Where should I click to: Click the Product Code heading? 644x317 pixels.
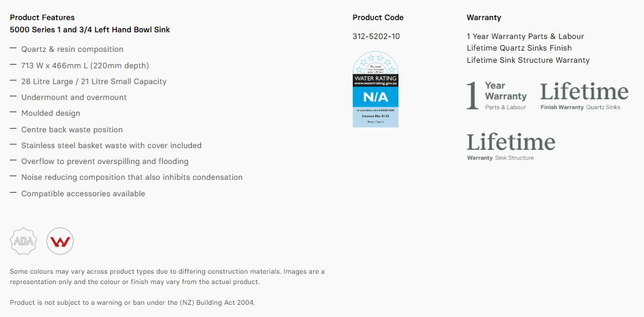[x=378, y=18]
